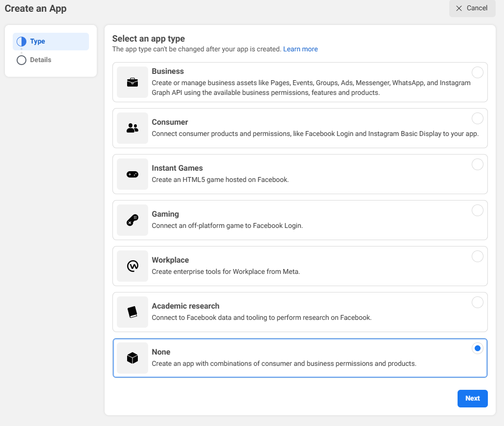
Task: Choose the Academic research radio button
Action: tap(477, 302)
